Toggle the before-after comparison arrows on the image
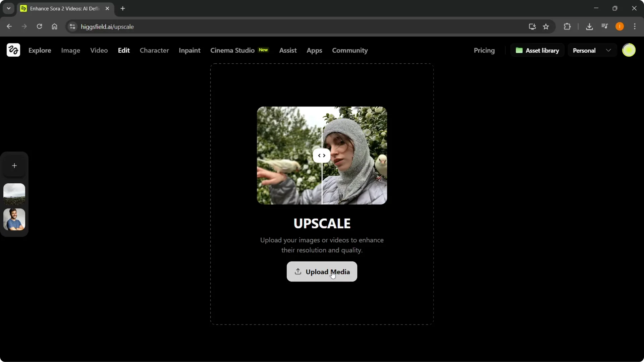Image resolution: width=644 pixels, height=362 pixels. point(321,155)
